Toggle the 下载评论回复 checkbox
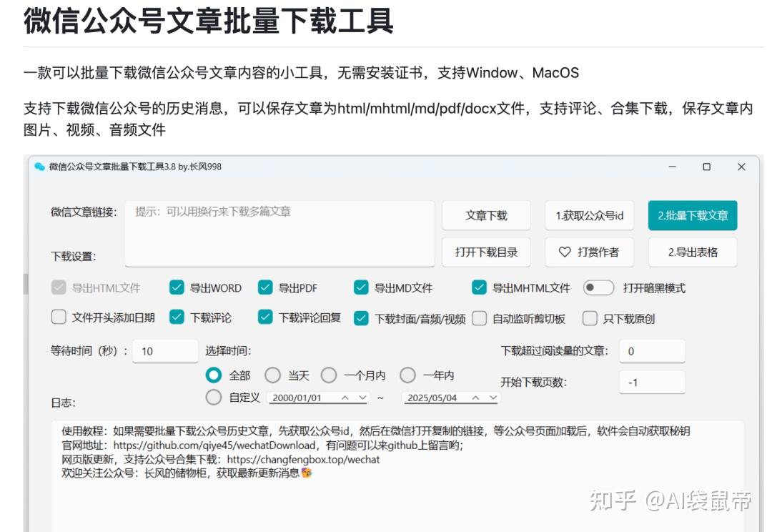The height and width of the screenshot is (532, 772). point(265,317)
